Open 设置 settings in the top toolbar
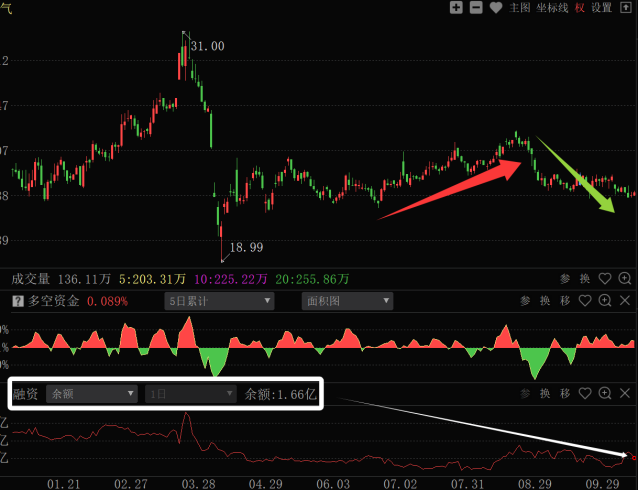 tap(602, 8)
